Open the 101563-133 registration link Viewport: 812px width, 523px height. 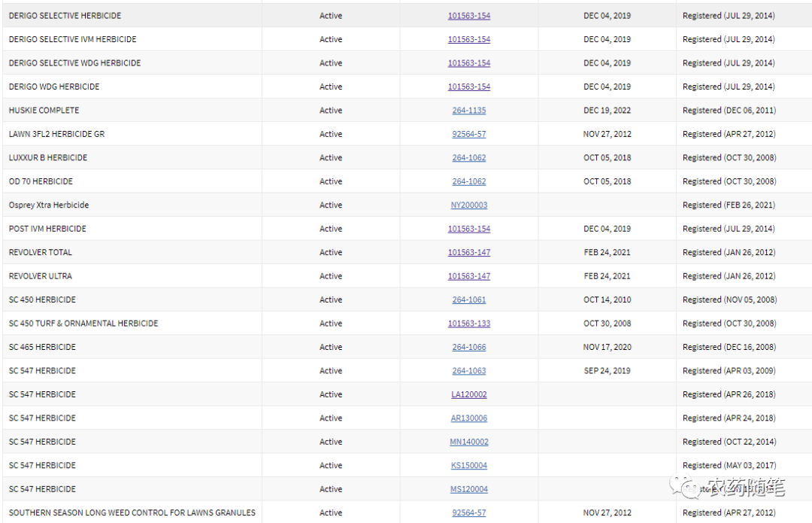click(x=468, y=324)
